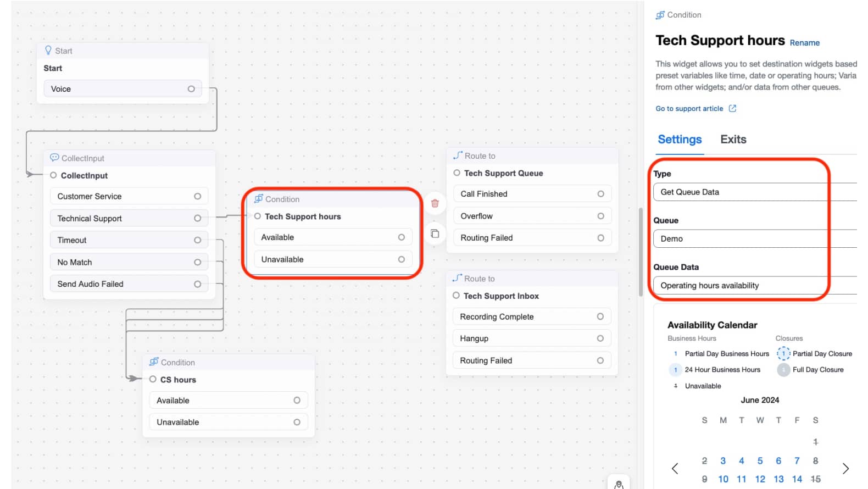Click the CS hours condition icon
The width and height of the screenshot is (868, 489).
click(154, 362)
